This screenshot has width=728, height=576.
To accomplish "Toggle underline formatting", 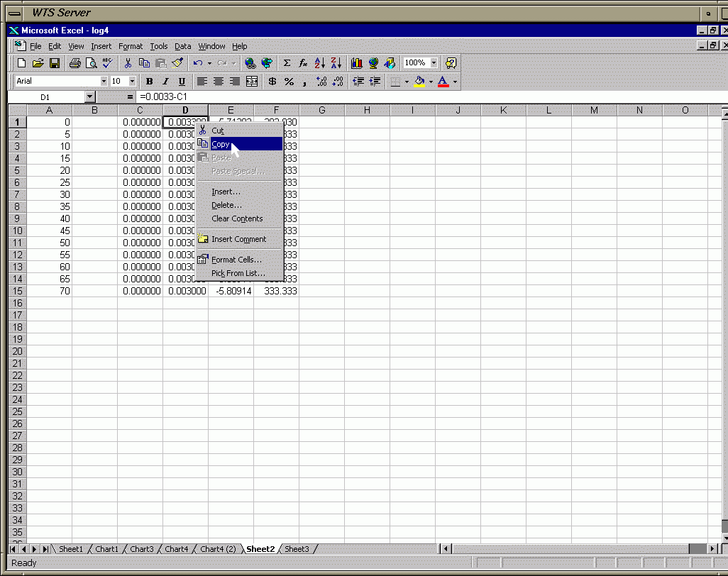I will (182, 82).
